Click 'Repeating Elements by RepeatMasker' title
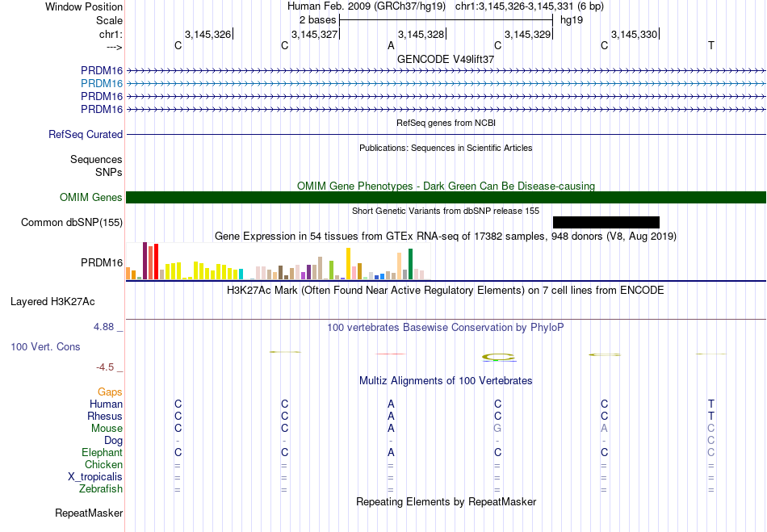 click(446, 501)
